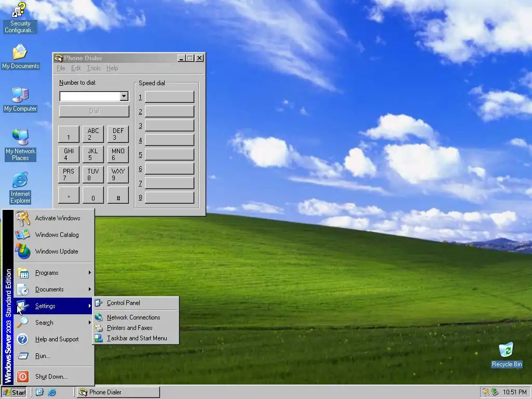This screenshot has height=399, width=532.
Task: Click the red Shut Down icon
Action: click(23, 377)
